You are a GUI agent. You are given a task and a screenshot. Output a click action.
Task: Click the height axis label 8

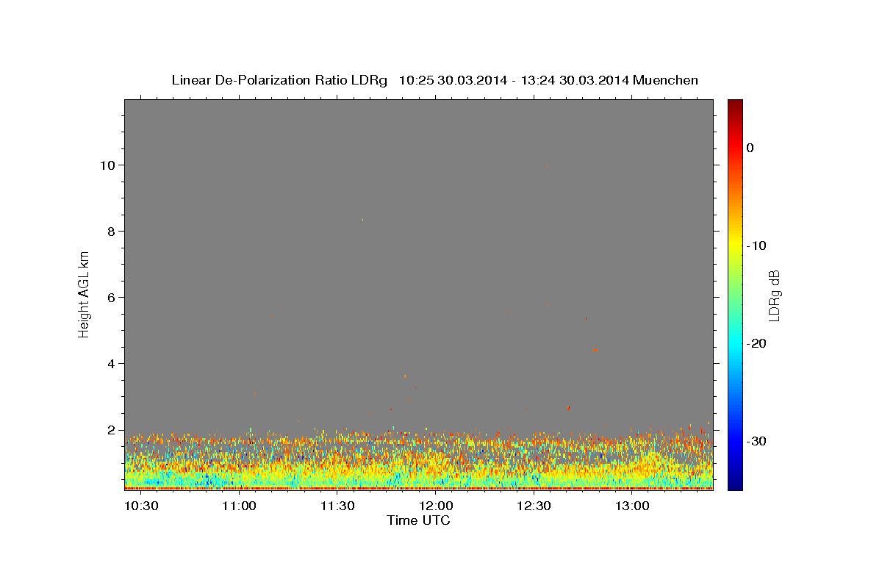click(112, 232)
